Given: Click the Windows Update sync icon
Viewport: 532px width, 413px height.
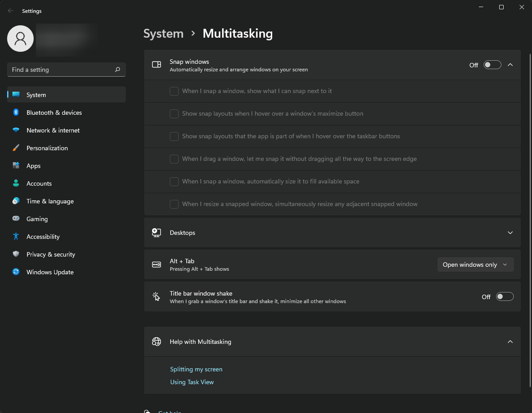Looking at the screenshot, I should tap(16, 272).
